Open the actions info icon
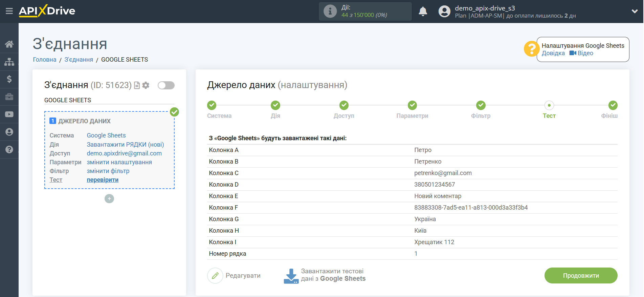 click(330, 11)
